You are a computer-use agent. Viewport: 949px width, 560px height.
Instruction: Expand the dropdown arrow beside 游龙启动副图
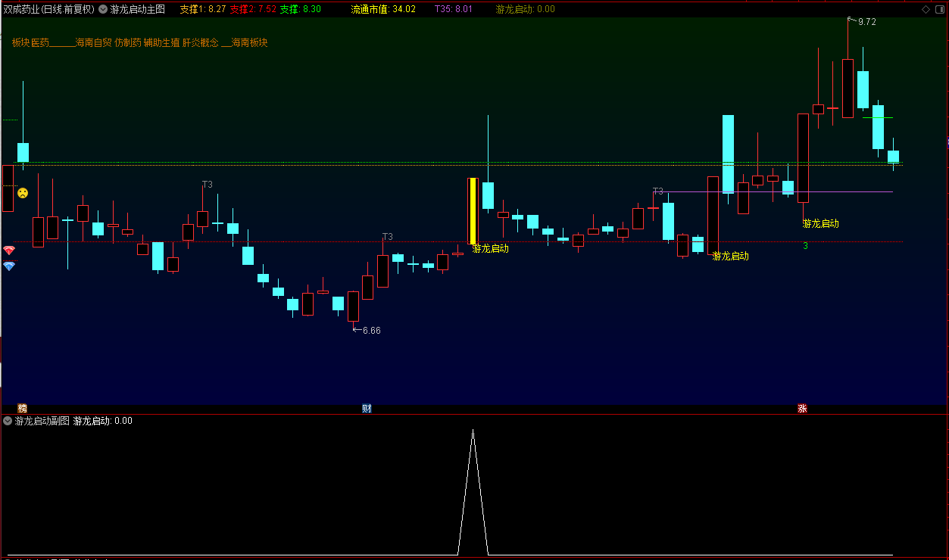8,421
